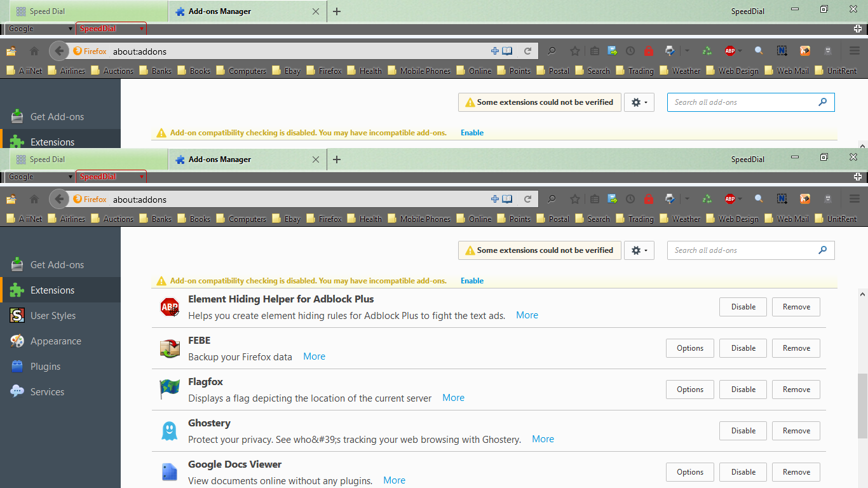
Task: Open the Airlines bookmark folder in the upper window
Action: (x=66, y=71)
